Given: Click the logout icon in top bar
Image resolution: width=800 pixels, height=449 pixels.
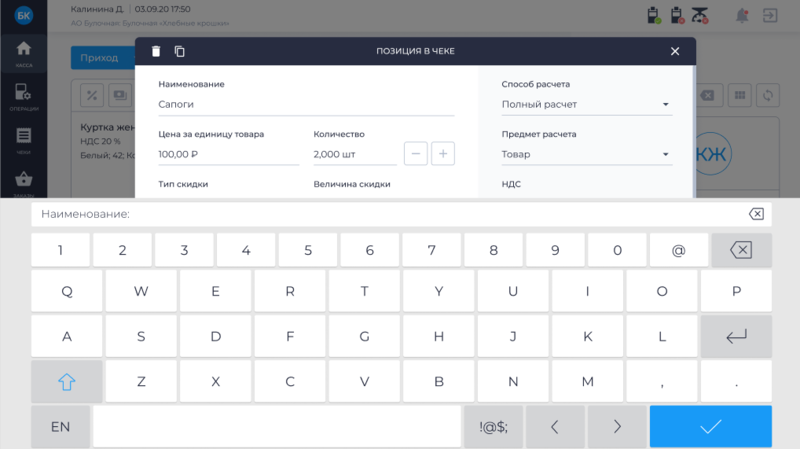Looking at the screenshot, I should tap(770, 16).
